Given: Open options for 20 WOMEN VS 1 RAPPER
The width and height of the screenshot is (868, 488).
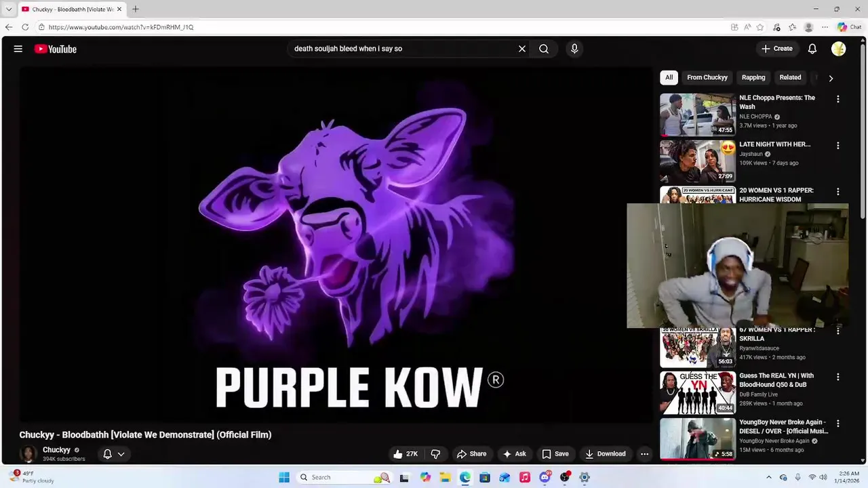Looking at the screenshot, I should 838,192.
